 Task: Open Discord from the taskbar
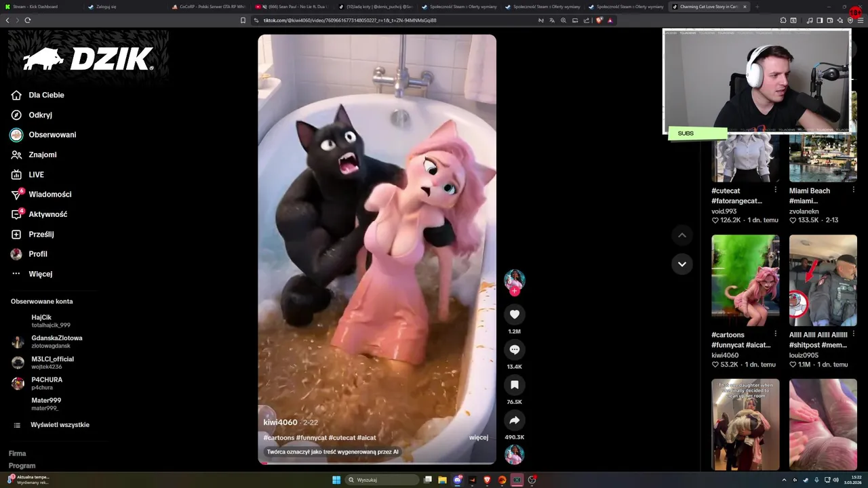pyautogui.click(x=458, y=480)
